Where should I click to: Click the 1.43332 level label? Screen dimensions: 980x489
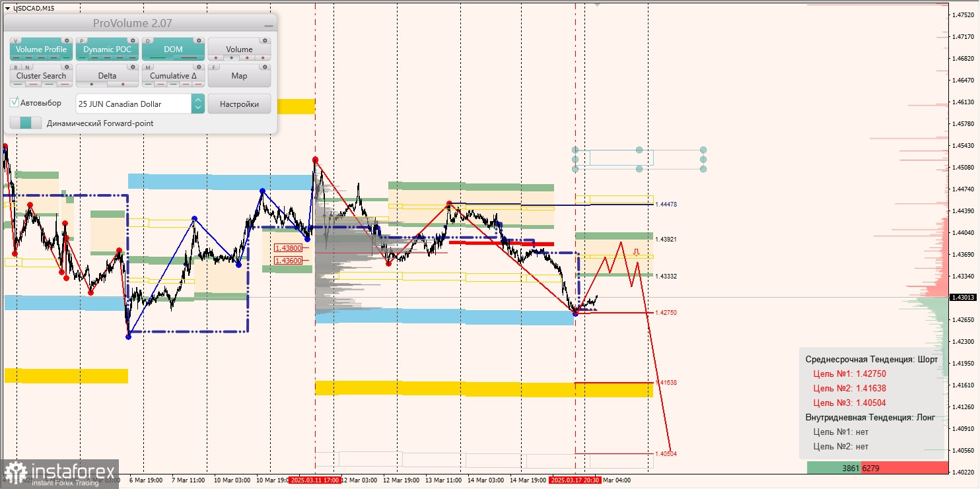[666, 276]
